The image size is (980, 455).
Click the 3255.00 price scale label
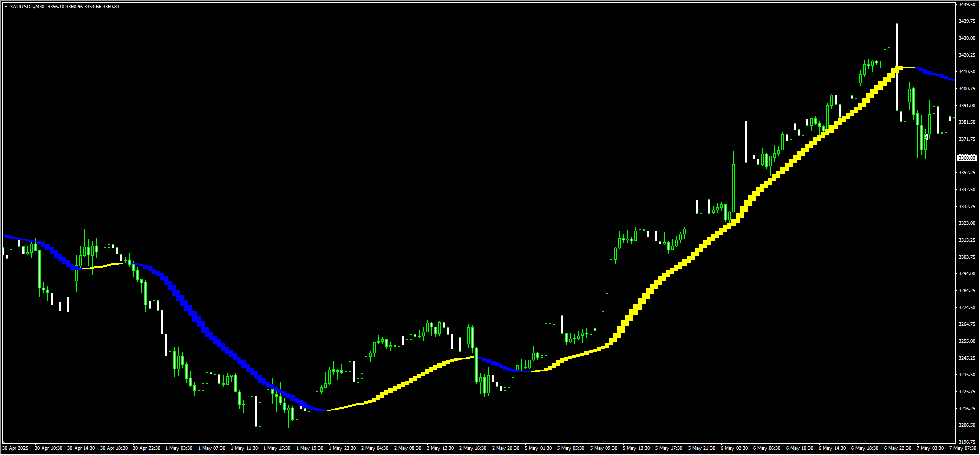pos(967,341)
